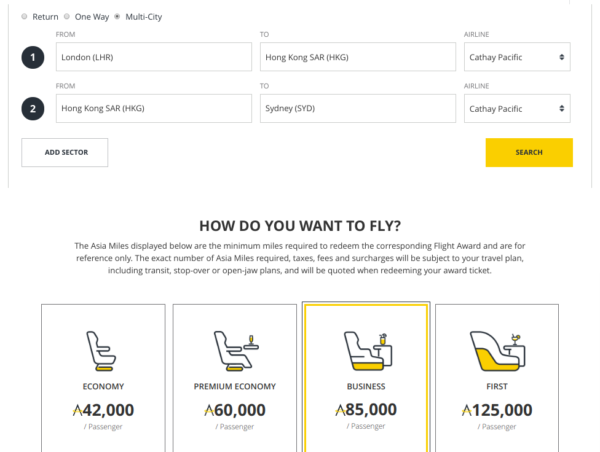Click the Business class seat icon
Screen dimensions: 600x452
(366, 349)
